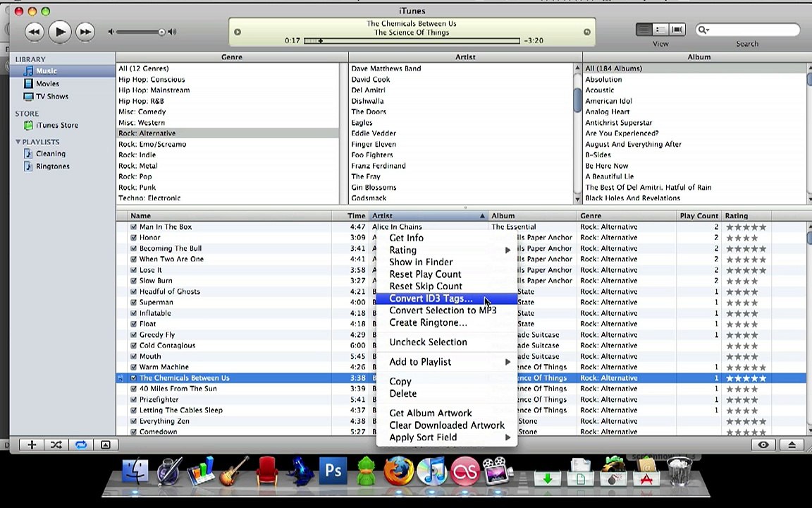Collapse the Playlists section triangle
This screenshot has width=812, height=508.
pos(18,142)
